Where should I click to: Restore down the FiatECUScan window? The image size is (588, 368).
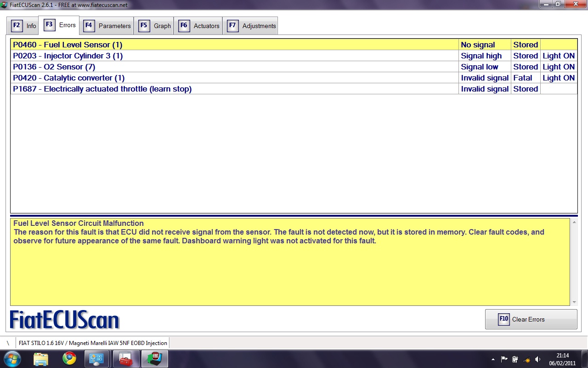coord(558,4)
